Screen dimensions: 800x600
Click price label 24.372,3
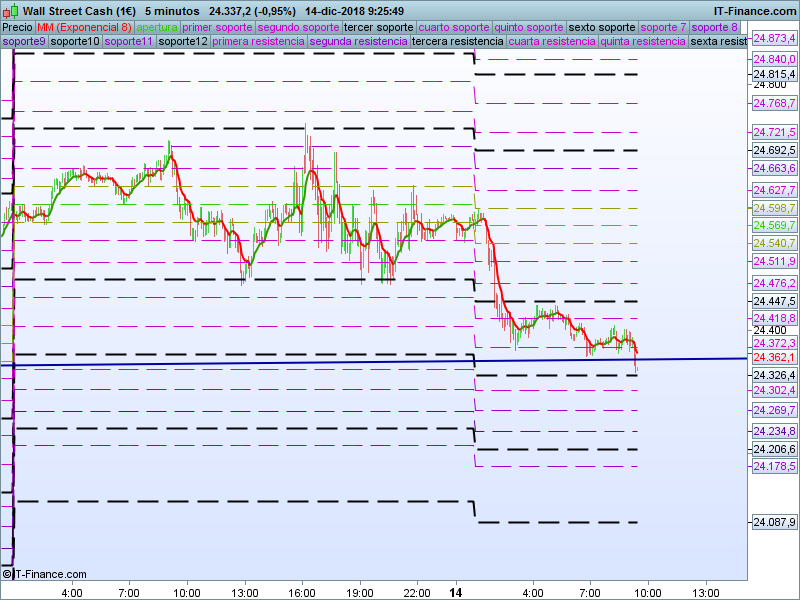click(x=774, y=343)
